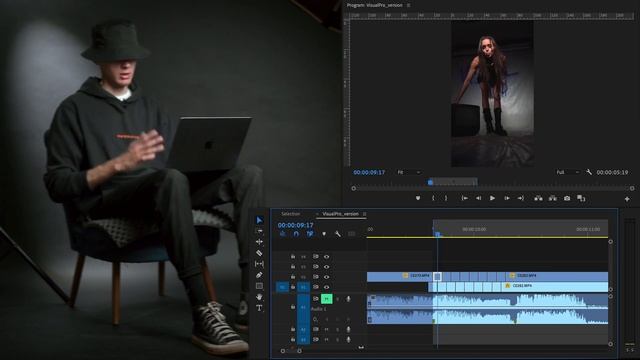This screenshot has width=640, height=360.
Task: Select the Razor tool
Action: [x=259, y=253]
